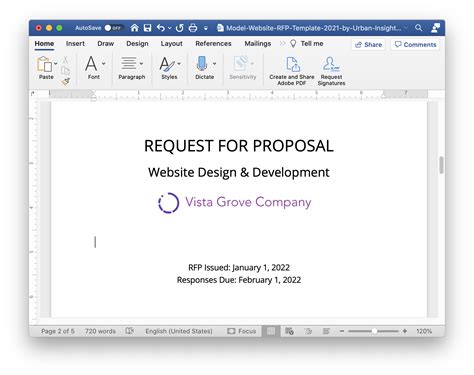Click the Share button
Screen dimensions: 474x375
click(368, 45)
